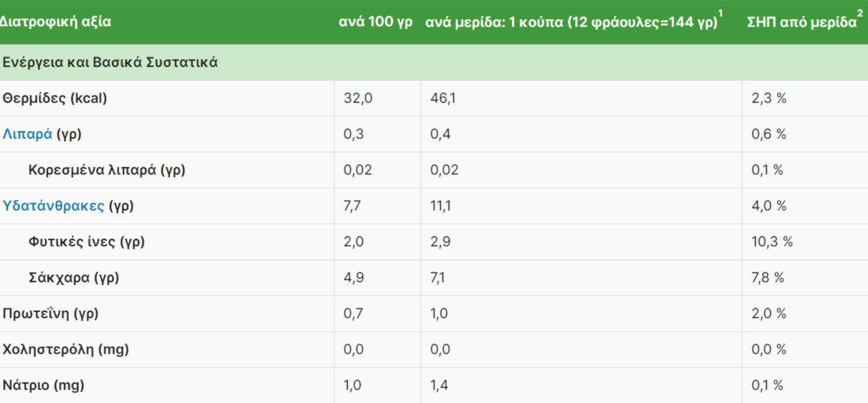The width and height of the screenshot is (868, 403).
Task: Click the Χοληστερόλη (mg) row label
Action: [66, 349]
